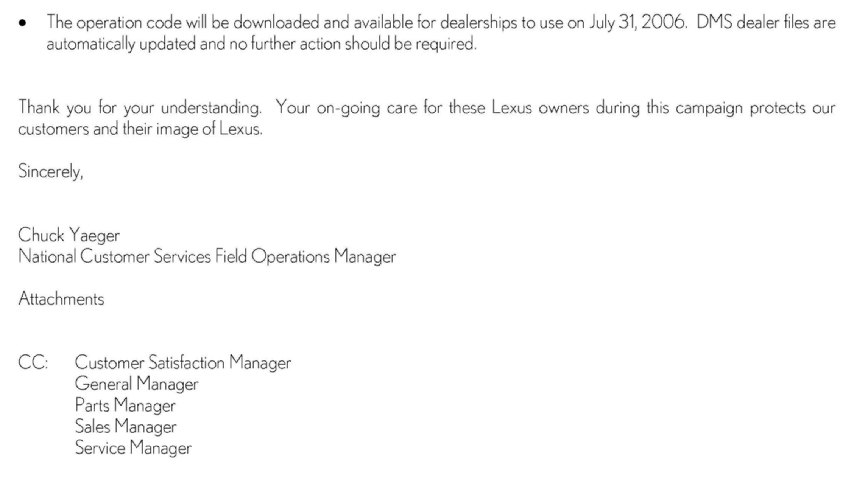Click the bullet point before 'The operation code'
This screenshot has width=868, height=477.
point(23,23)
